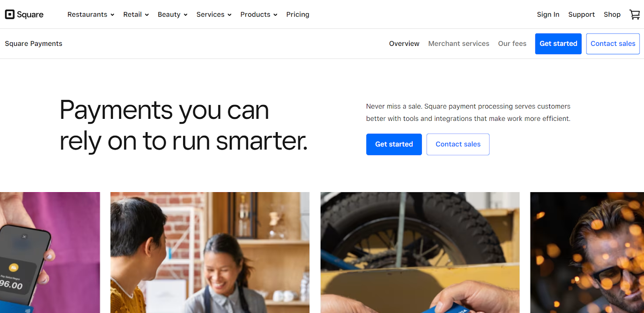This screenshot has height=313, width=644.
Task: Click Get started in sub-navigation bar
Action: pos(558,44)
